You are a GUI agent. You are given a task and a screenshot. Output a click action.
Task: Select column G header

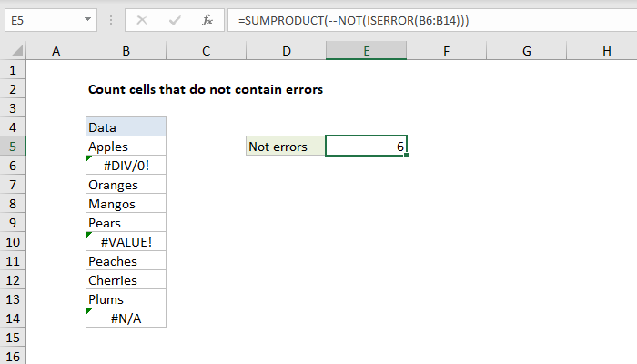point(527,51)
